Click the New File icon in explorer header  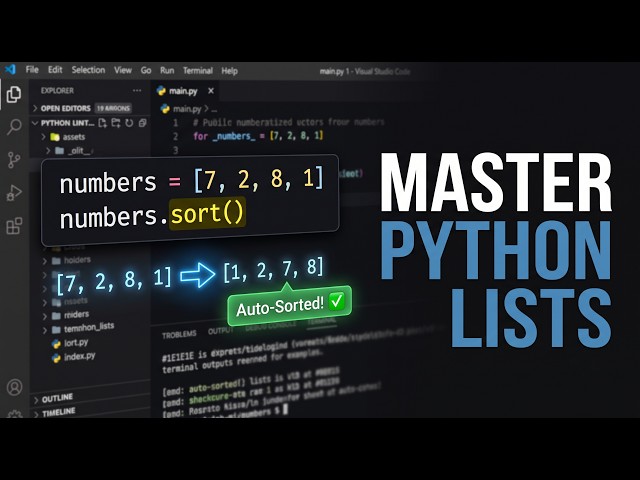point(102,122)
